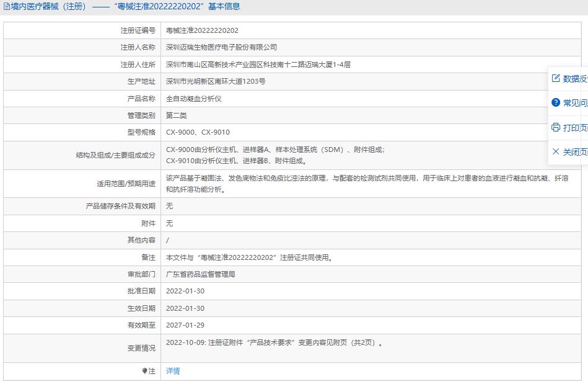Viewport: 588px width, 384px height.
Task: Click the 数据反馈 side link
Action: (575, 78)
